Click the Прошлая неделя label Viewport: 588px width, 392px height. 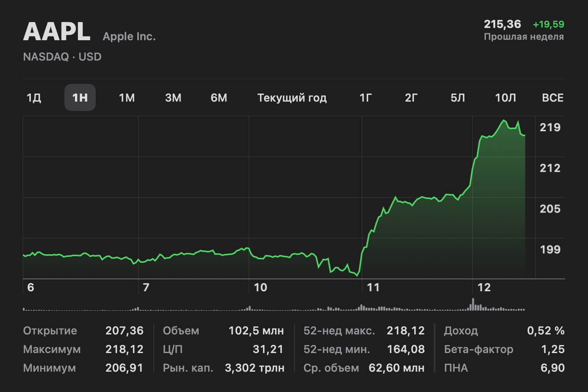click(524, 37)
